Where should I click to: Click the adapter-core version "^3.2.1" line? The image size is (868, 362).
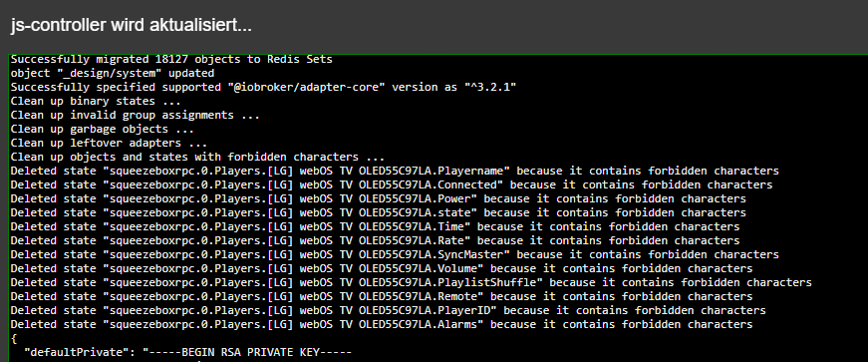pos(263,87)
